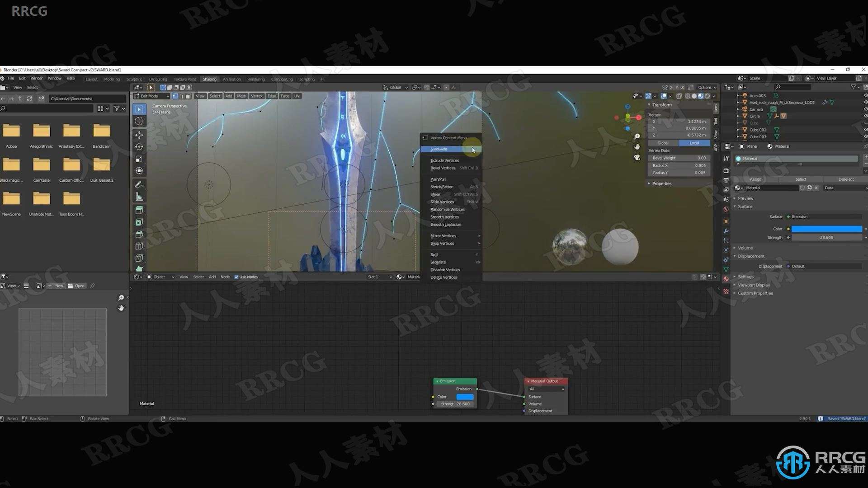Click the Deselect material button

pyautogui.click(x=846, y=179)
